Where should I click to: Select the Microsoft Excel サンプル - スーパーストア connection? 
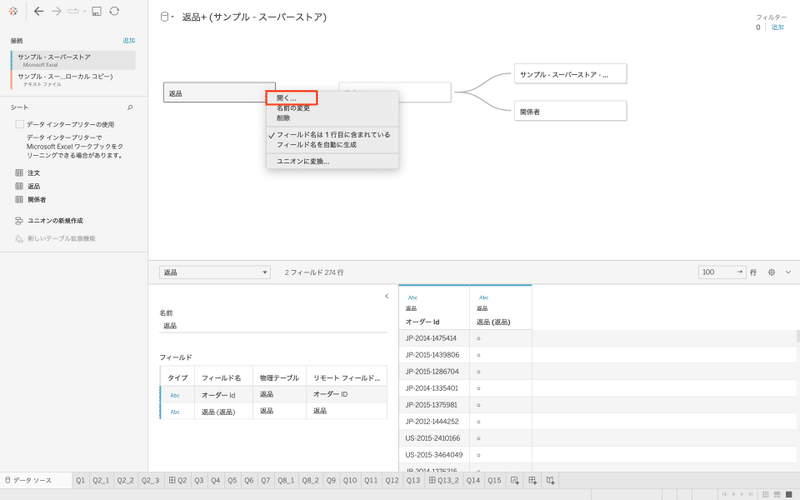pos(73,60)
